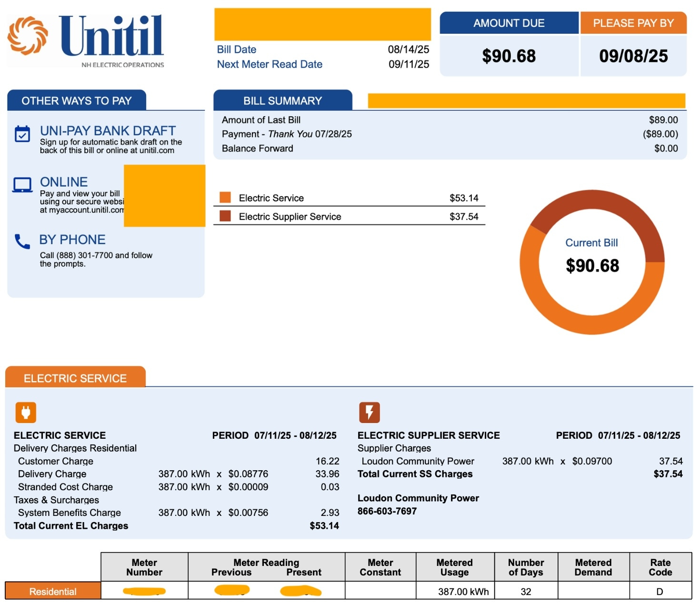This screenshot has width=700, height=615.
Task: Click the Uni-Pay calendar check icon
Action: [22, 134]
